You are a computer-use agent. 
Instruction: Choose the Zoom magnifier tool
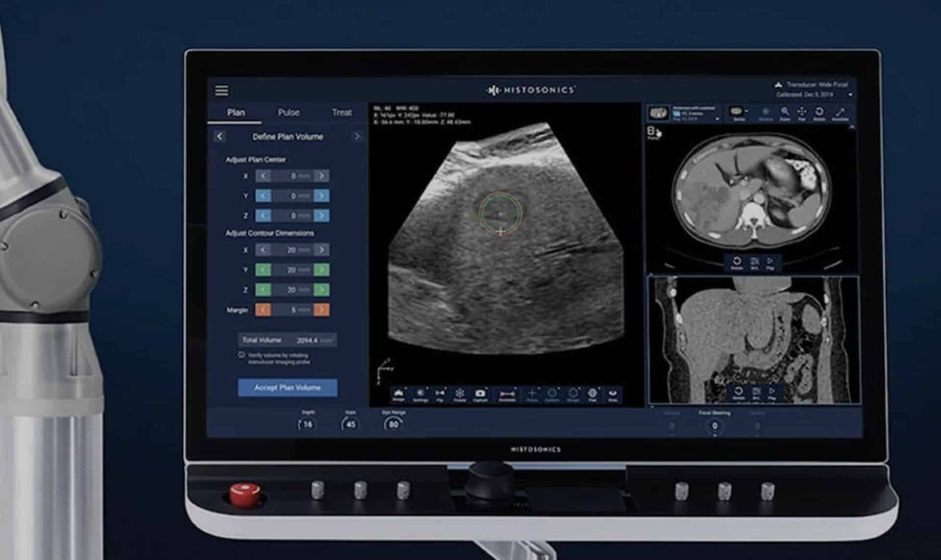pos(785,114)
